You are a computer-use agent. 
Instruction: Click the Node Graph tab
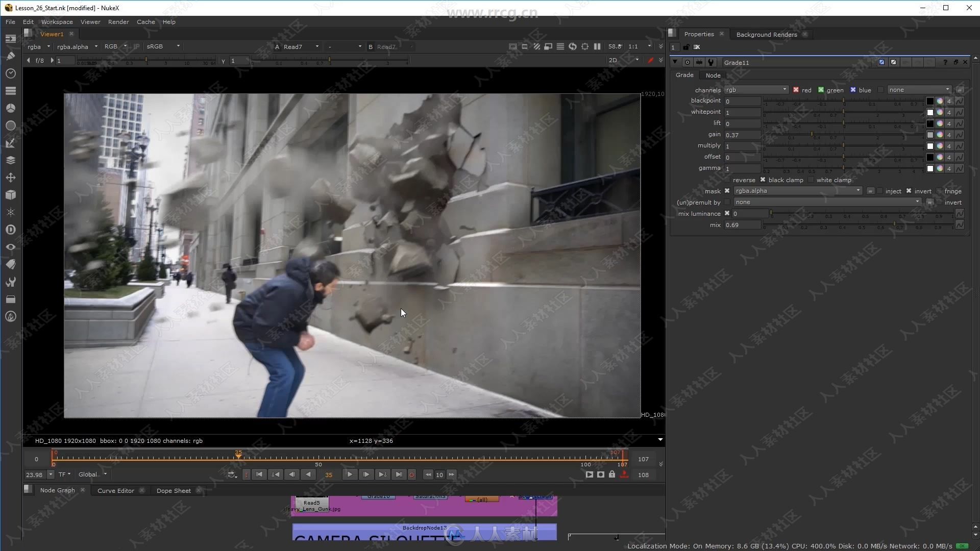pos(57,490)
